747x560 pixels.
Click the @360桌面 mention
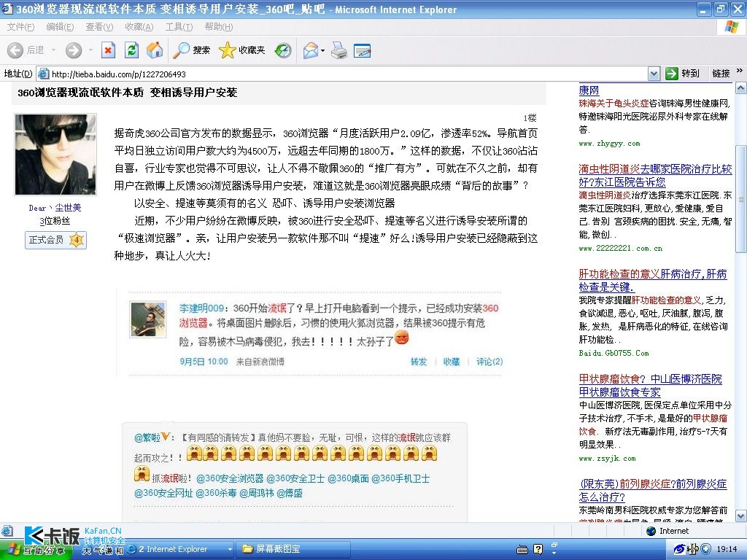(x=348, y=478)
